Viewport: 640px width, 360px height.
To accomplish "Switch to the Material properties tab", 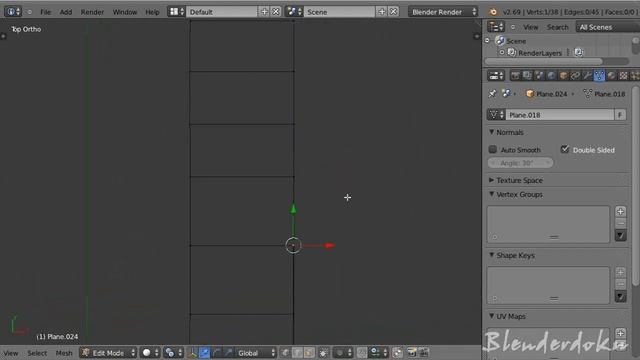I will coord(611,76).
